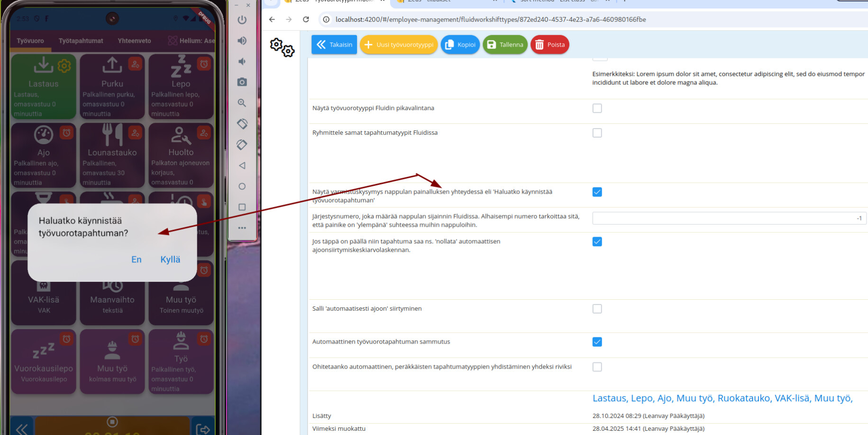Open Työtapahtumat tab in phone app
The image size is (868, 435).
(x=81, y=41)
